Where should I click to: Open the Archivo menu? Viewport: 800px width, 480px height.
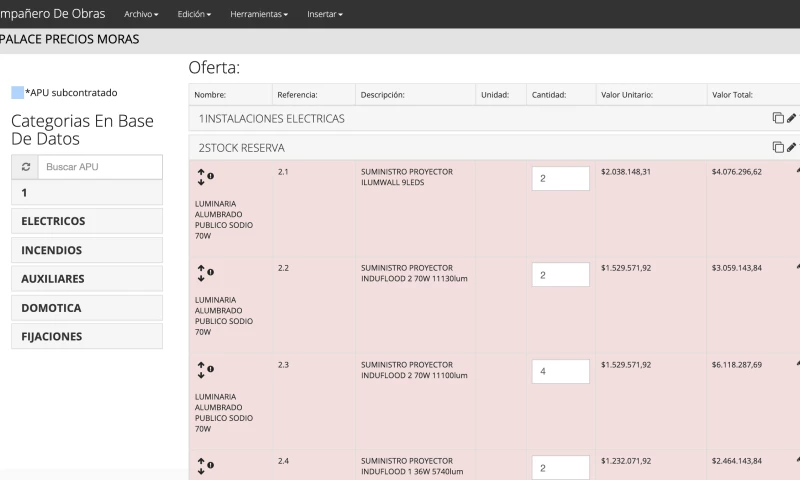click(x=141, y=14)
